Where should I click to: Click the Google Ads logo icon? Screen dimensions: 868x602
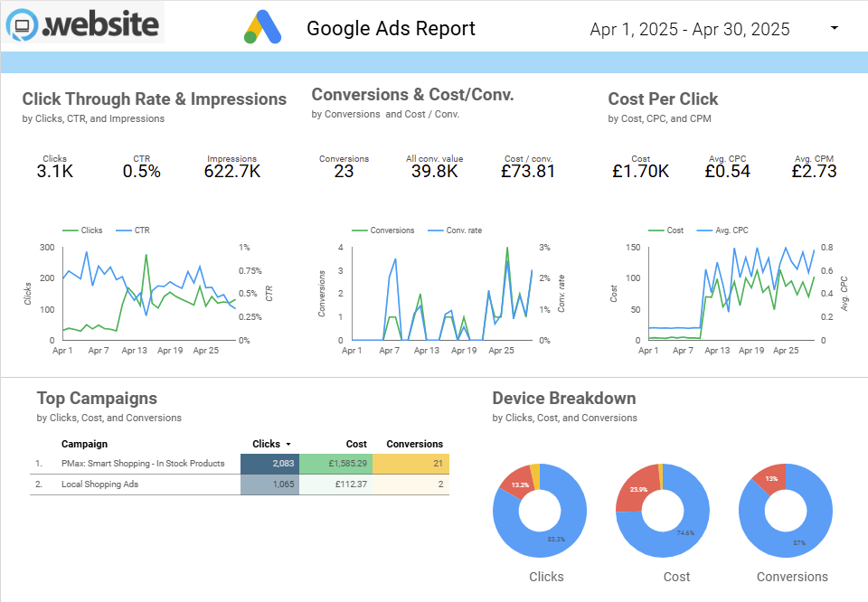[262, 27]
